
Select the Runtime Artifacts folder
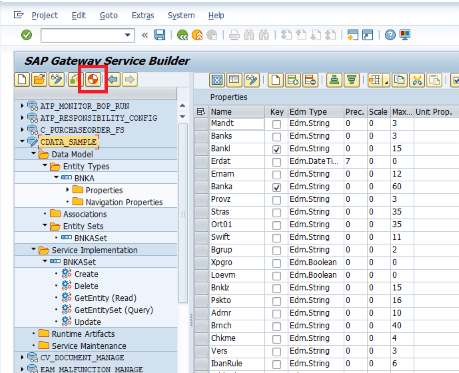tap(83, 334)
